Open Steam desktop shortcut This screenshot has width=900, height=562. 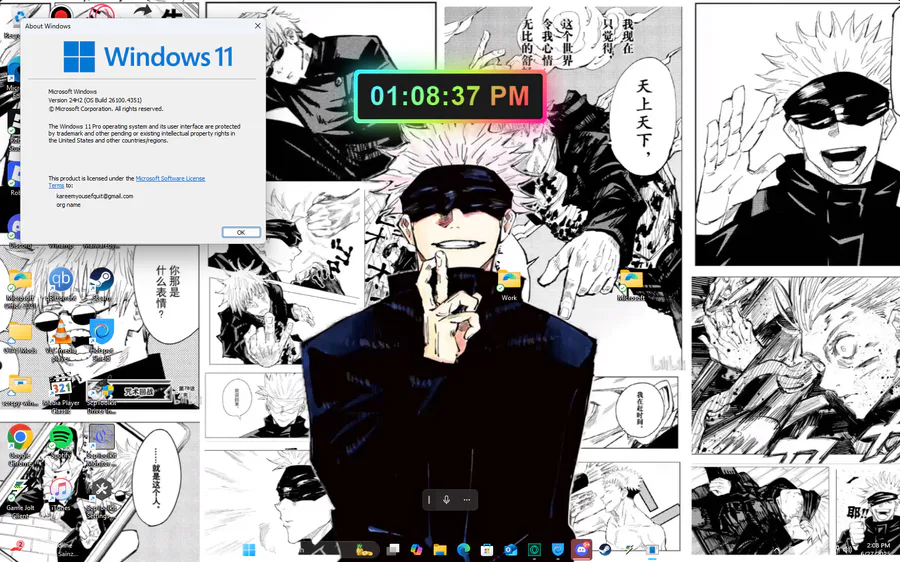click(102, 285)
